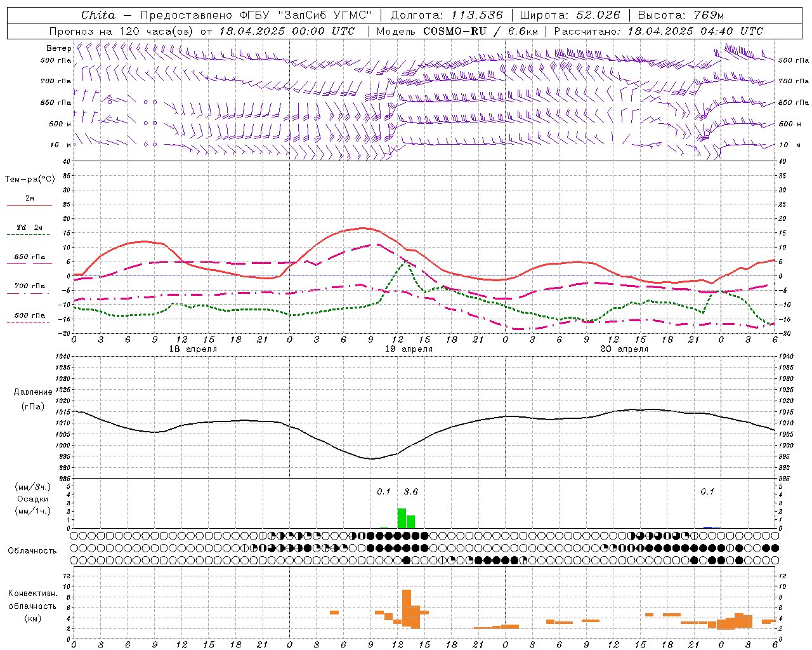This screenshot has width=812, height=650.
Task: Click the elevation text "Высота: 769м"
Action: pyautogui.click(x=681, y=15)
